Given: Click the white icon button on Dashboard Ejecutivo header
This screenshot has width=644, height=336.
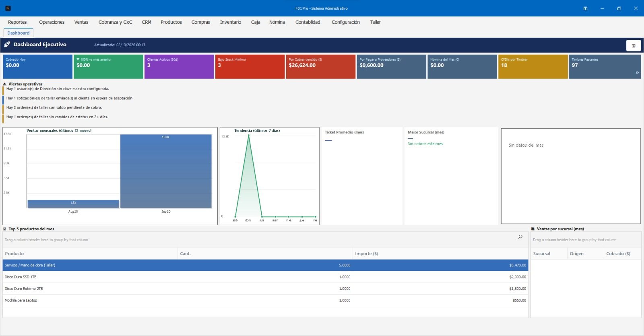Looking at the screenshot, I should 633,45.
